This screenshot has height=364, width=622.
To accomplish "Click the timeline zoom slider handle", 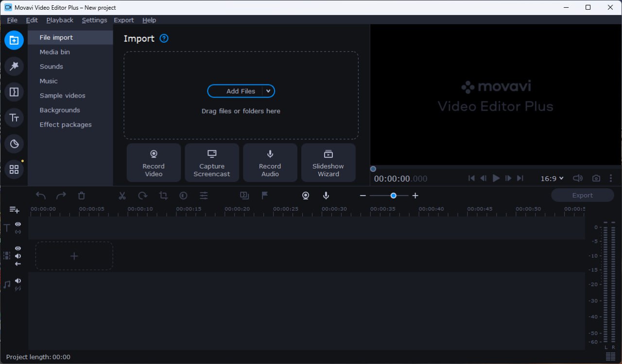I will click(393, 196).
